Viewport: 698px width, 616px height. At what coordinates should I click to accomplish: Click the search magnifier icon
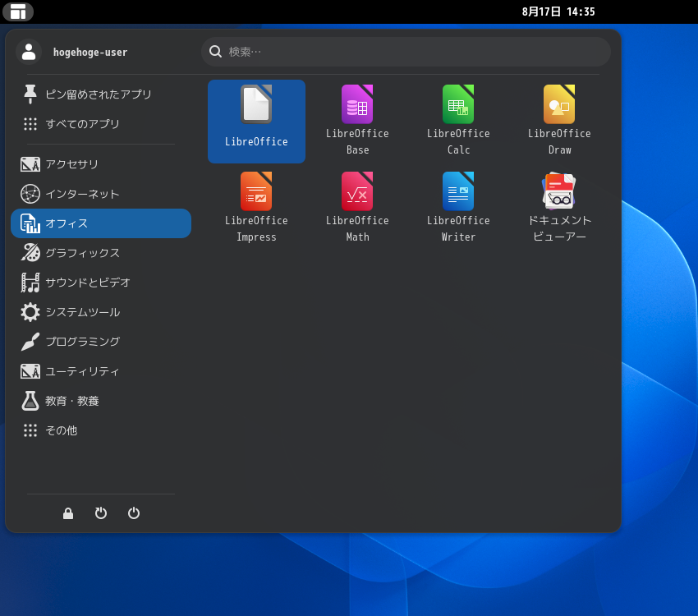(215, 52)
